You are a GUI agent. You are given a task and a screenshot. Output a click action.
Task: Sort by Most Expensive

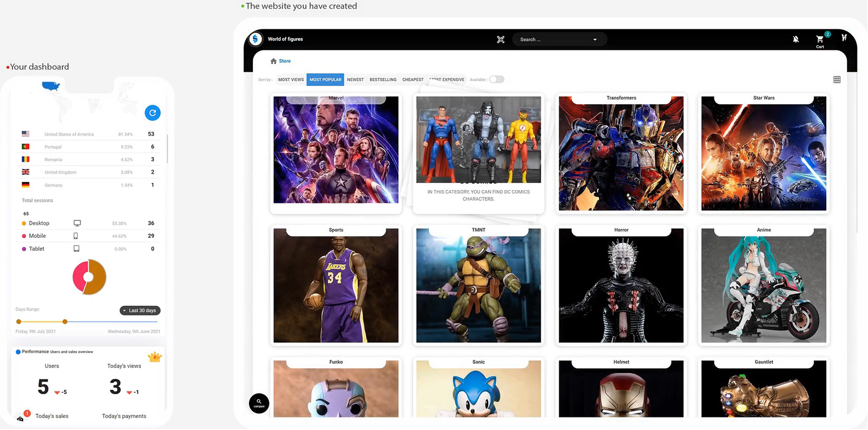[x=447, y=80]
